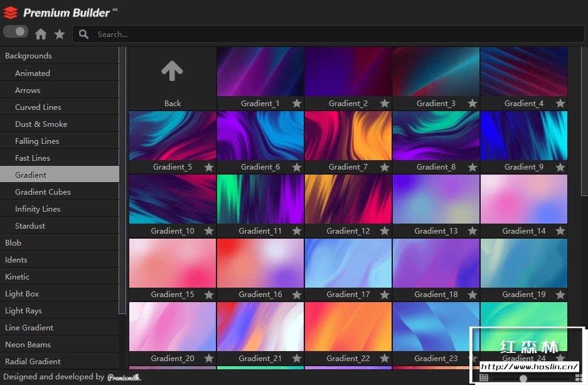The image size is (588, 385).
Task: Click the Home icon in the toolbar
Action: [x=41, y=34]
